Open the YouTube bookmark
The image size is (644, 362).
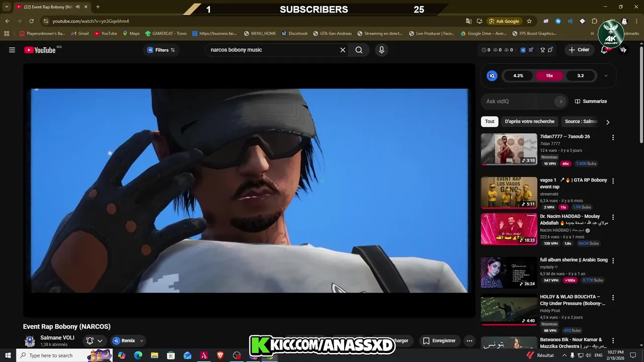tap(106, 34)
